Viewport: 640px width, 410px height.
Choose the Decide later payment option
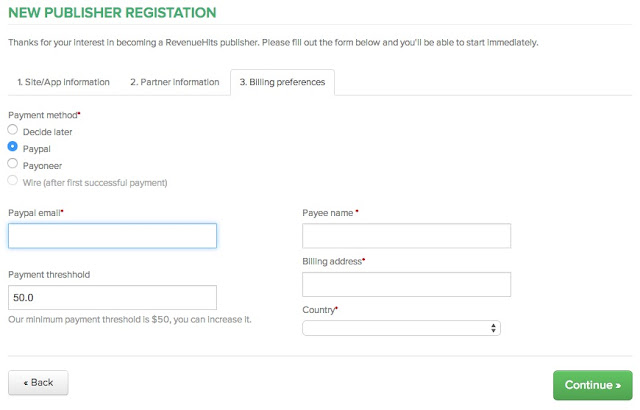pyautogui.click(x=13, y=131)
